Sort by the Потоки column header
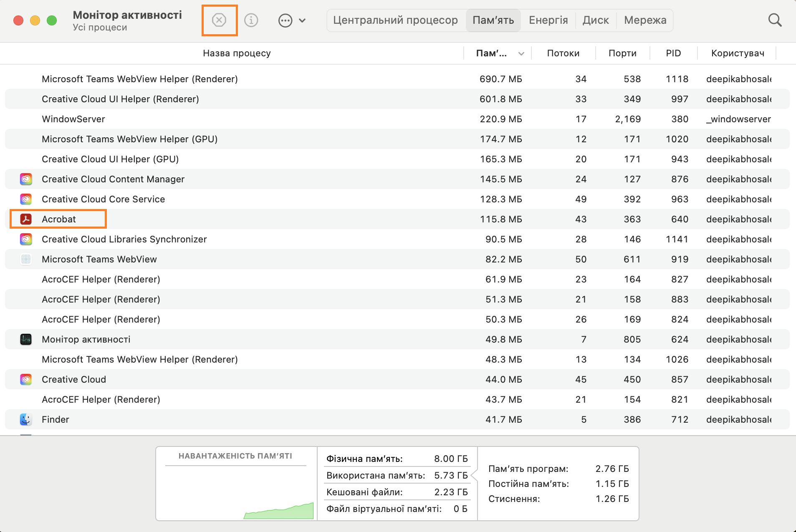 [x=563, y=53]
